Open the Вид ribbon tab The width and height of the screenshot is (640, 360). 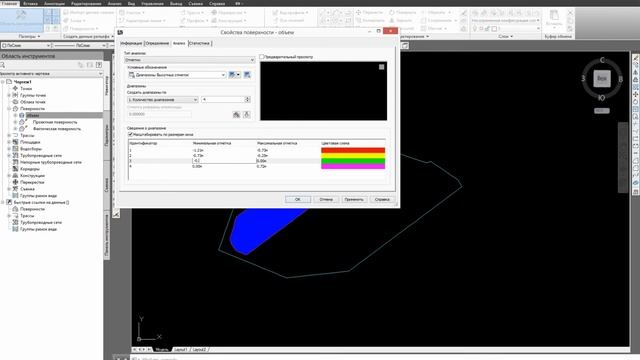(x=131, y=3)
